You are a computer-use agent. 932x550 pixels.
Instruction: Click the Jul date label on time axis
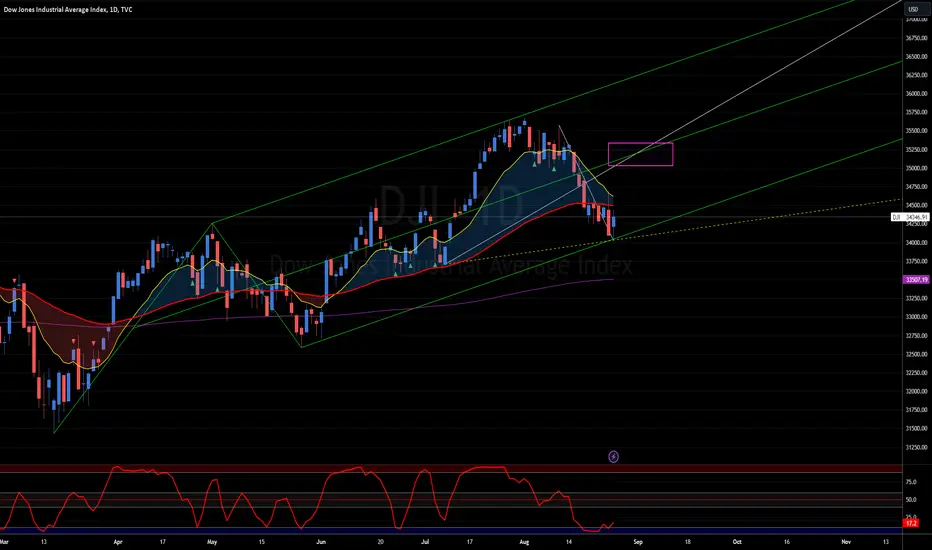tap(424, 542)
